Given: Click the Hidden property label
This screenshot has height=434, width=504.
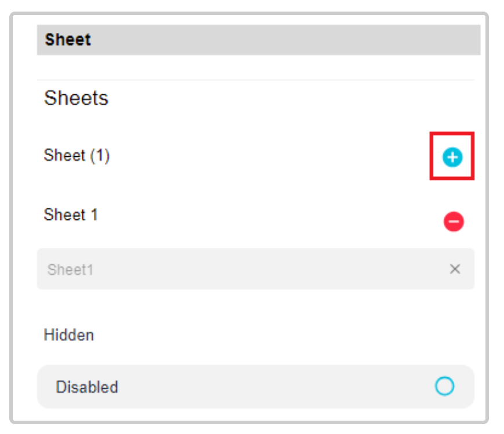Looking at the screenshot, I should click(x=69, y=335).
